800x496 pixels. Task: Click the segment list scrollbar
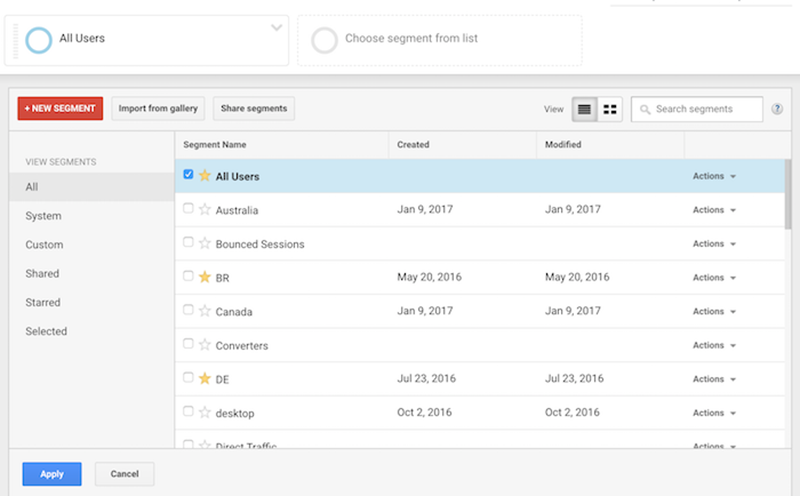[788, 194]
